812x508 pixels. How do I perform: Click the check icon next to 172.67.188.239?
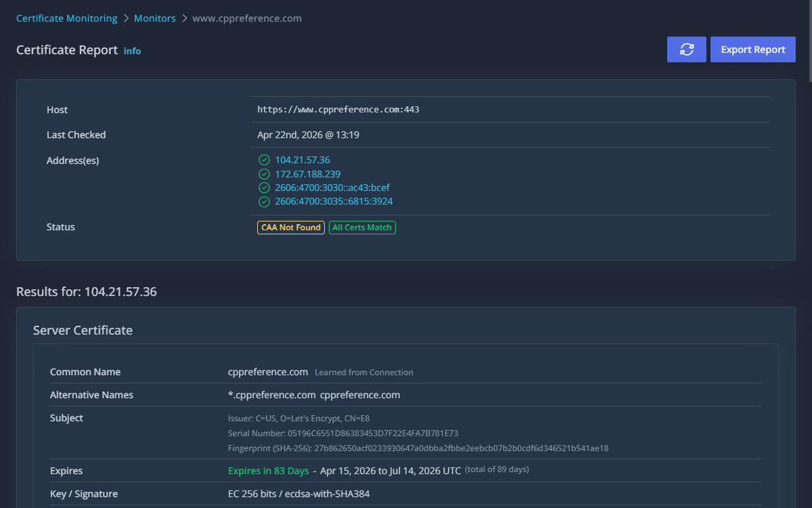point(264,174)
